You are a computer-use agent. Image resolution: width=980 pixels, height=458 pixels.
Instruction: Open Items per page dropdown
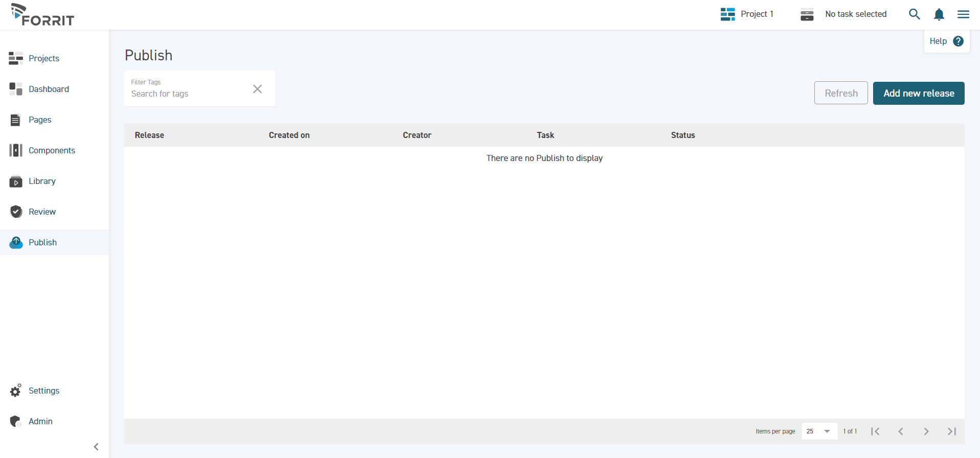pos(819,431)
